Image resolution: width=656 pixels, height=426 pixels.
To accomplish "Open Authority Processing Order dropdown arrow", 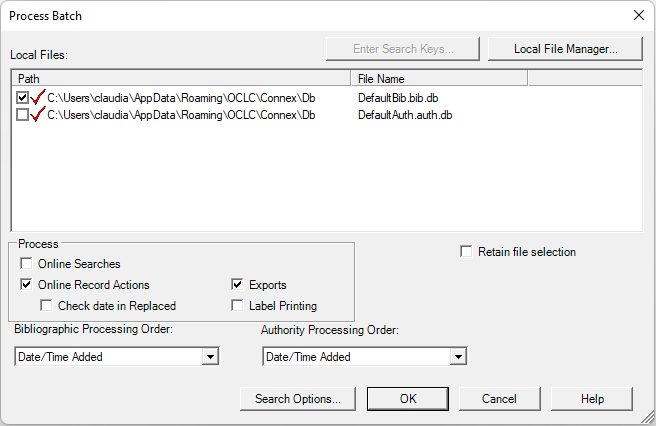I will pyautogui.click(x=458, y=357).
